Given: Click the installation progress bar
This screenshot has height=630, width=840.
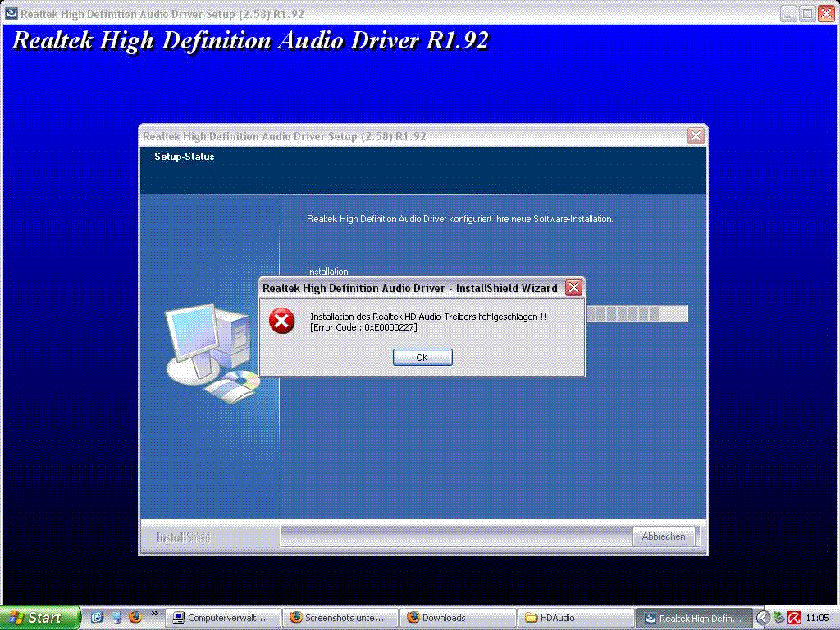Looking at the screenshot, I should coord(637,314).
